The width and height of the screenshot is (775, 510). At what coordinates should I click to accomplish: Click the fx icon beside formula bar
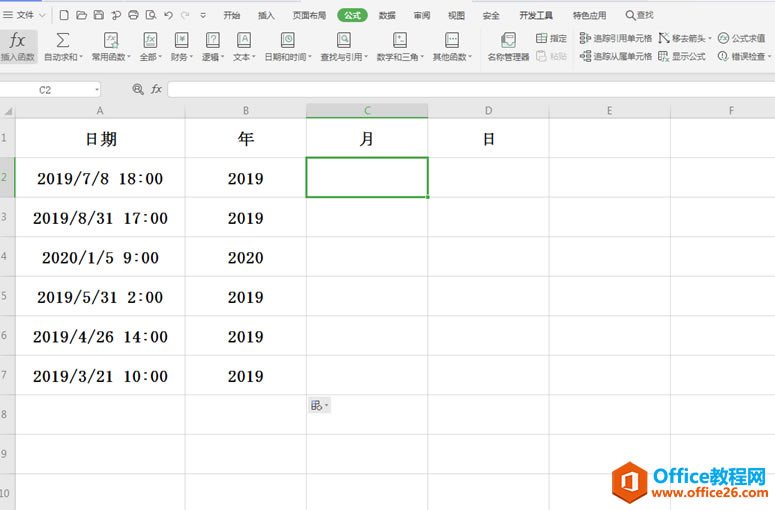tap(157, 89)
